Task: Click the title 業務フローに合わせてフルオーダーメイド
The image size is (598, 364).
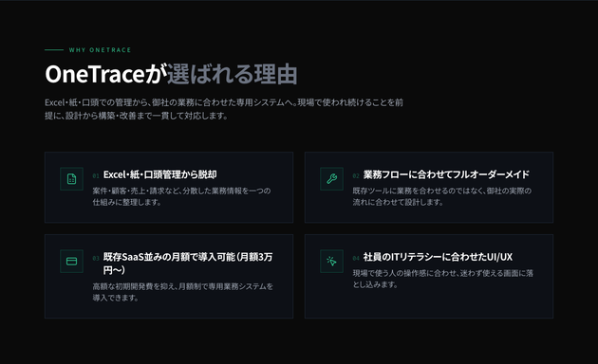Action: pos(446,174)
